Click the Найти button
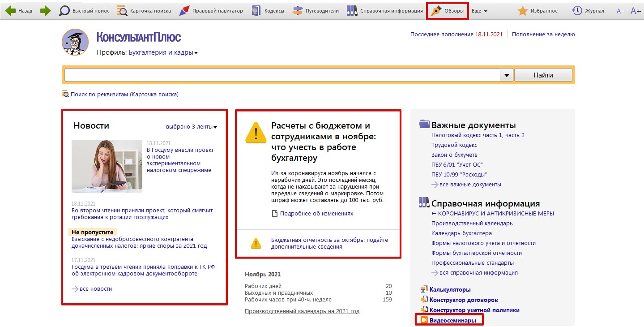644x327 pixels. [543, 75]
